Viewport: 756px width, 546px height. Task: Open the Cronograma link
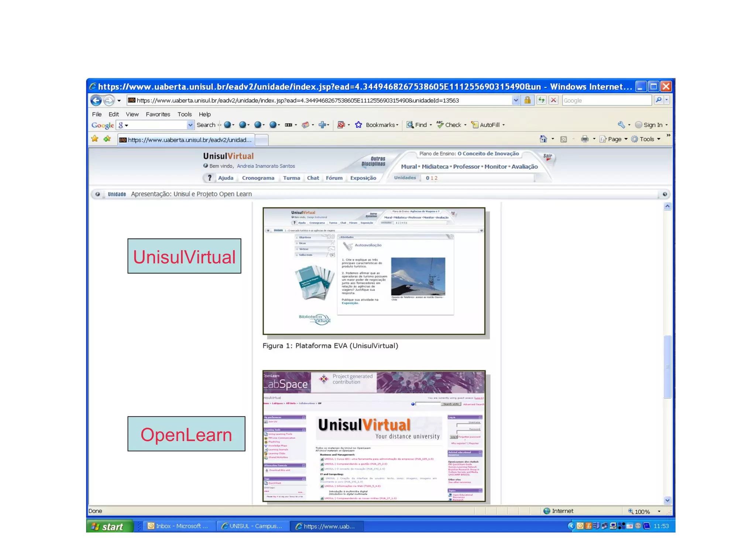258,178
